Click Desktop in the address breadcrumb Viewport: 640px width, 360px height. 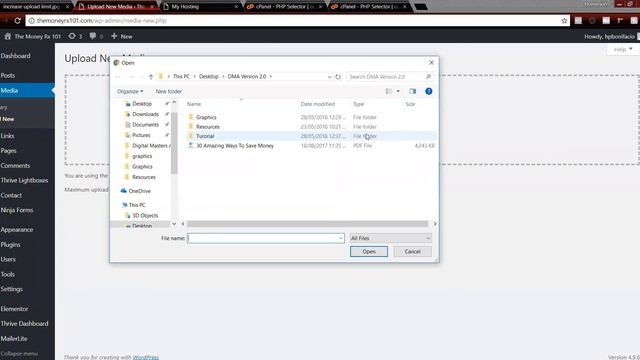pos(209,76)
